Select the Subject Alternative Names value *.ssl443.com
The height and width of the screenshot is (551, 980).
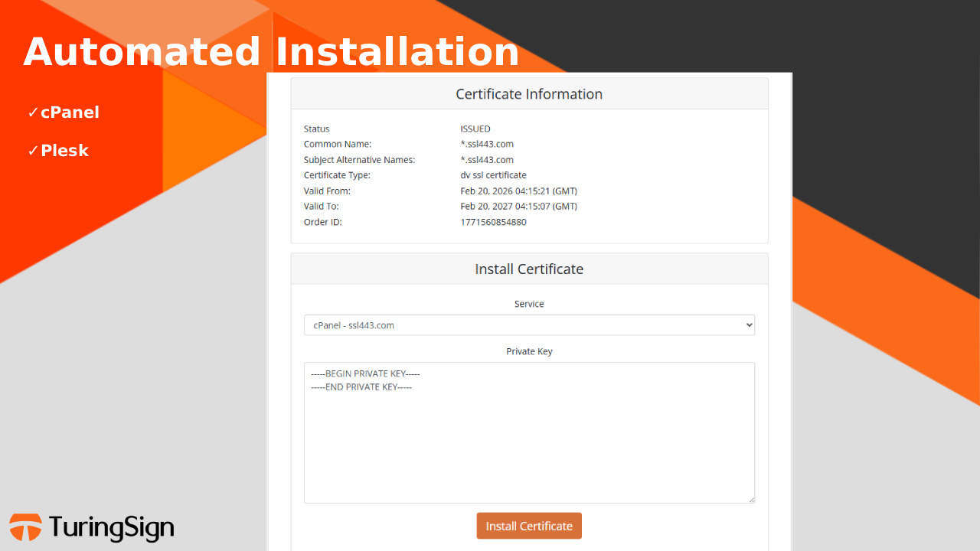coord(487,160)
